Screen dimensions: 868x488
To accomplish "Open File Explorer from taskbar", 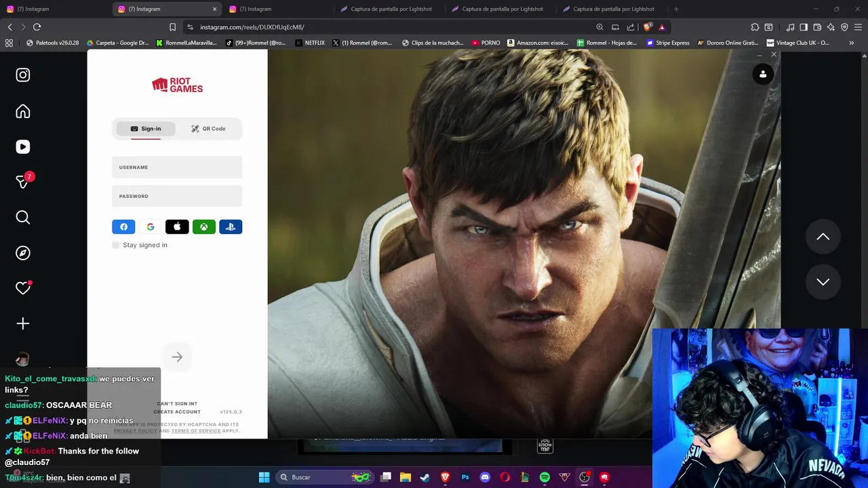I will [x=405, y=477].
